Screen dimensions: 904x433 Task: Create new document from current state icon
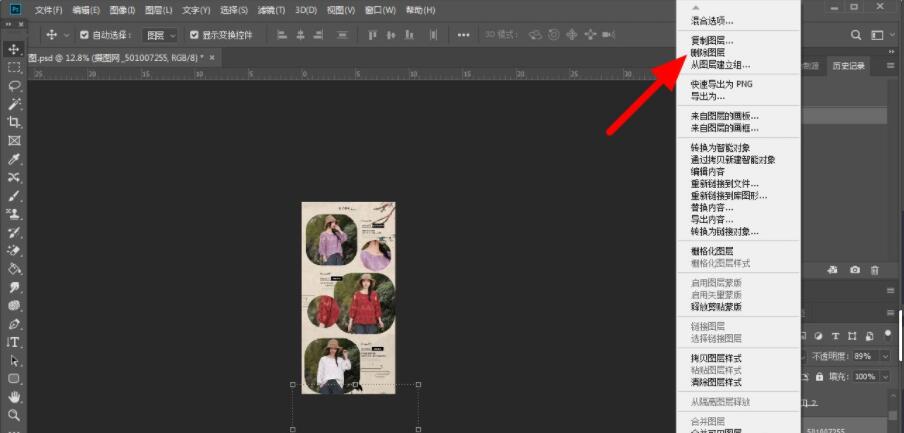pyautogui.click(x=832, y=270)
